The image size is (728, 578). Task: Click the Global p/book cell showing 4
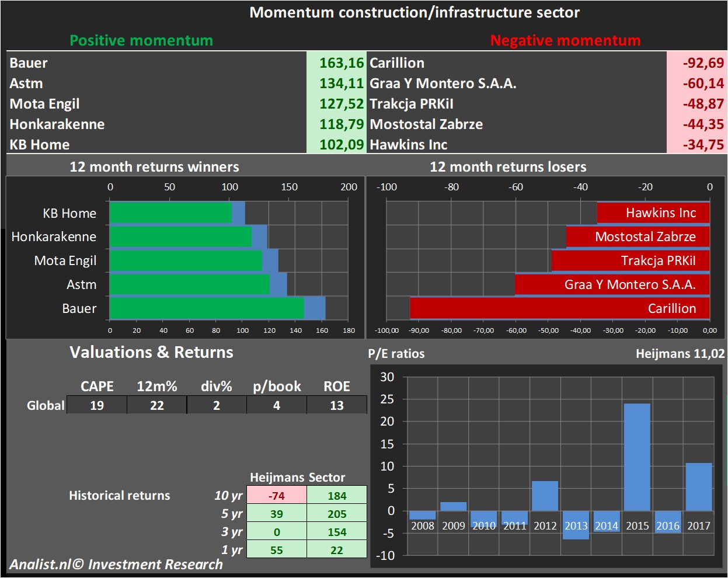[277, 405]
